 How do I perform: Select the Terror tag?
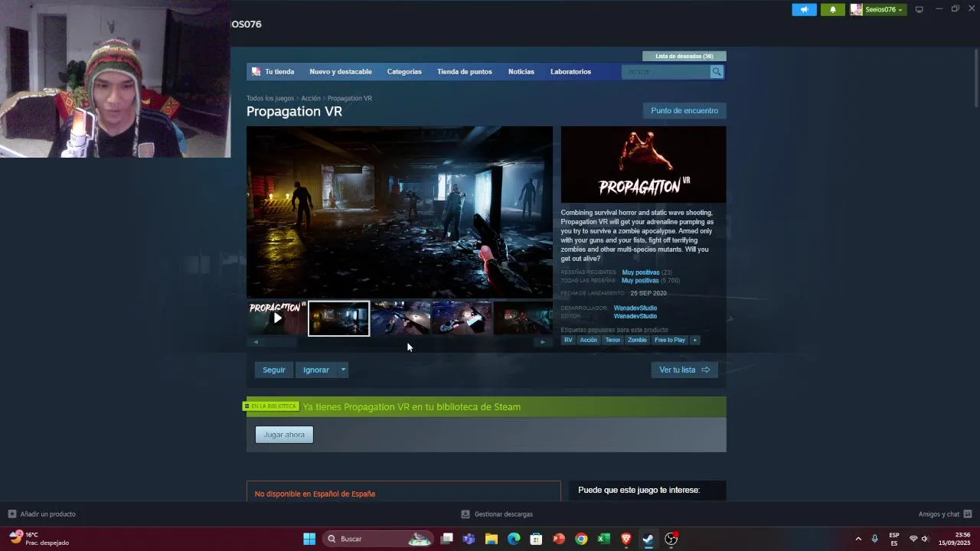coord(612,340)
